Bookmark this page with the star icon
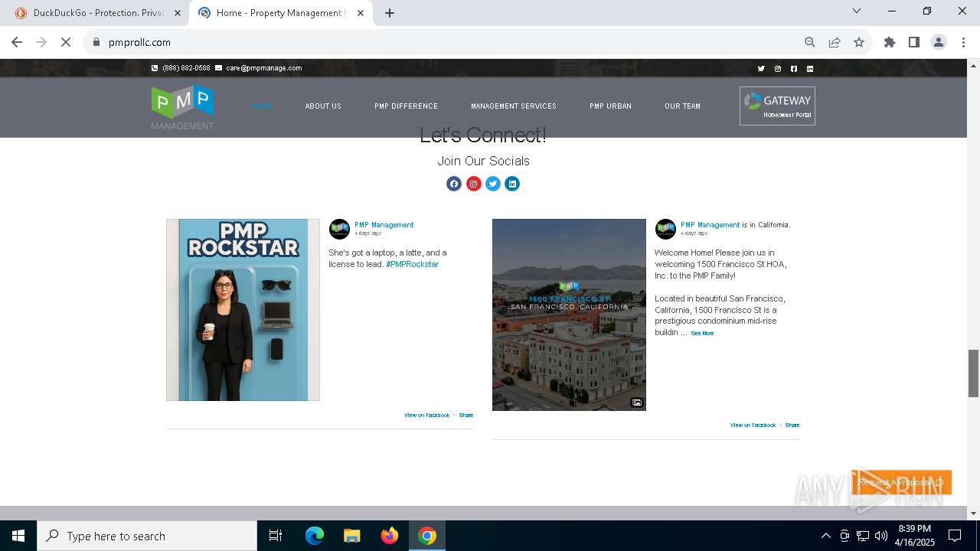 click(x=859, y=42)
